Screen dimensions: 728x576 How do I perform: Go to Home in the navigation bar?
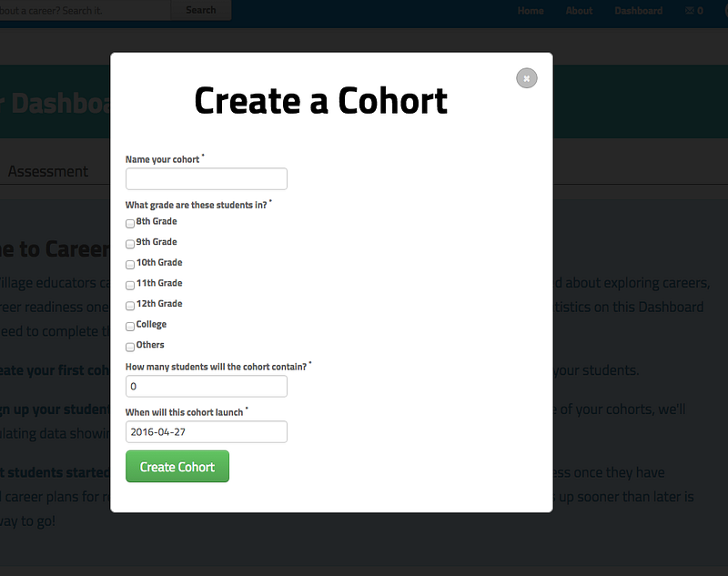pos(531,11)
